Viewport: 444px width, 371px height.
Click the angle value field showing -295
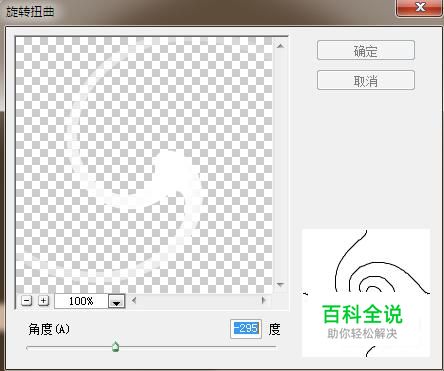point(246,329)
